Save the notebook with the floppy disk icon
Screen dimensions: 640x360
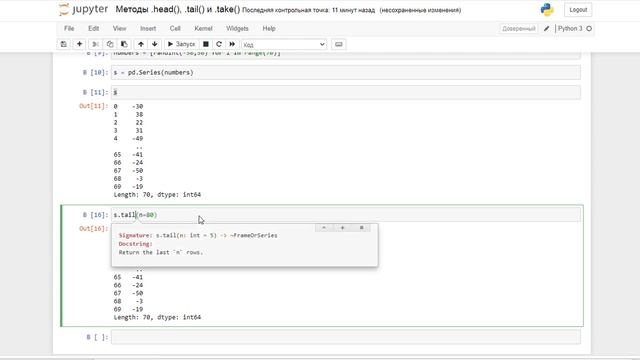(64, 44)
